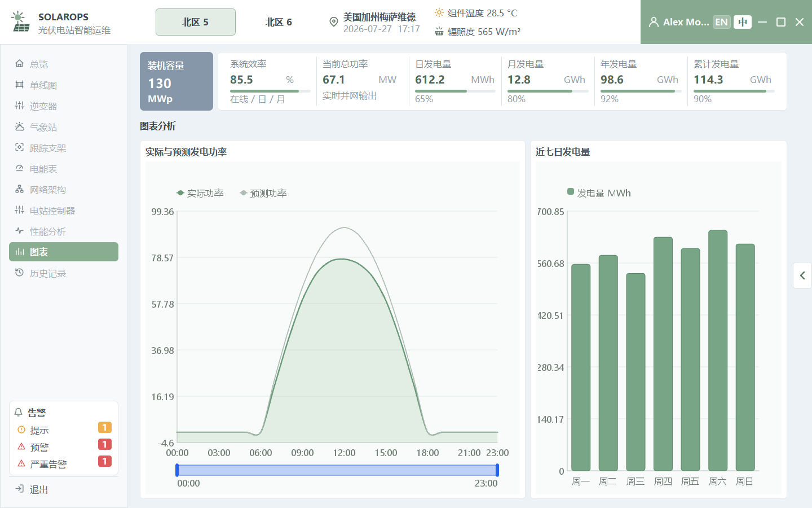Viewport: 812px width, 508px height.
Task: Minimize the application window
Action: pos(762,22)
